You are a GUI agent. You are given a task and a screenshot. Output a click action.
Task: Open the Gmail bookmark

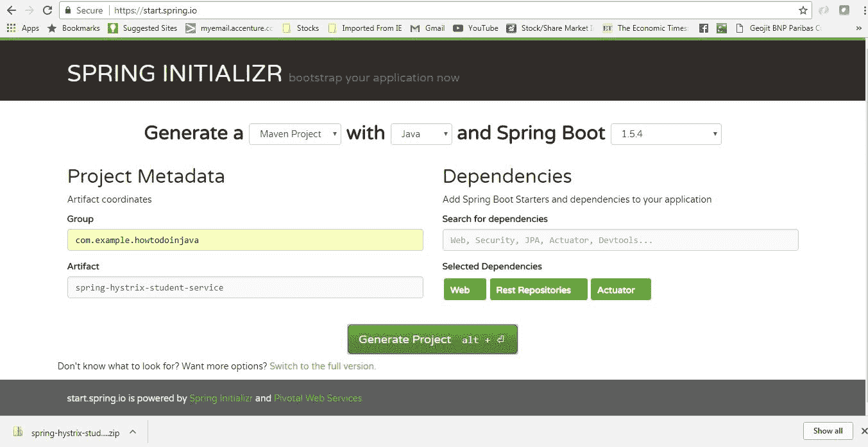click(427, 28)
